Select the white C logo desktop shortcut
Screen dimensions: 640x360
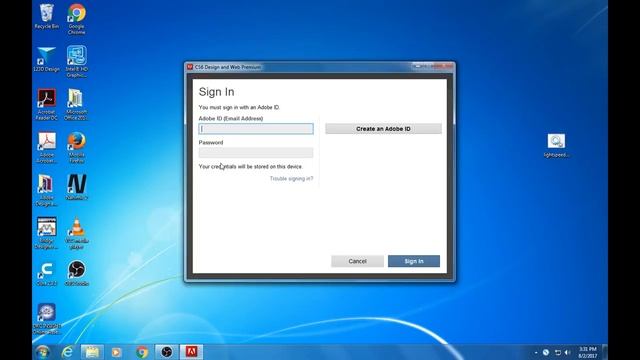click(x=47, y=273)
